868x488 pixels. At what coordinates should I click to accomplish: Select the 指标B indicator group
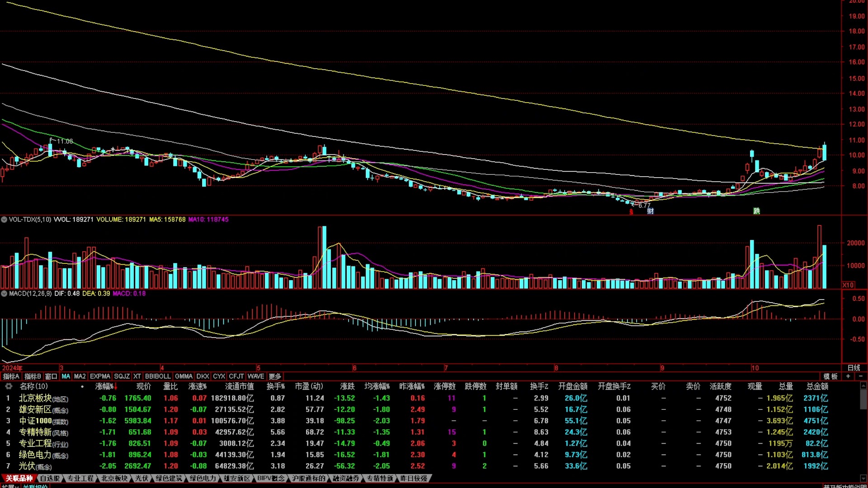[33, 376]
